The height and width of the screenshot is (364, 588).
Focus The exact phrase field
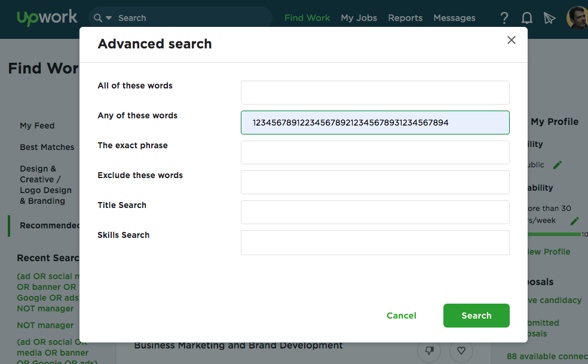375,152
